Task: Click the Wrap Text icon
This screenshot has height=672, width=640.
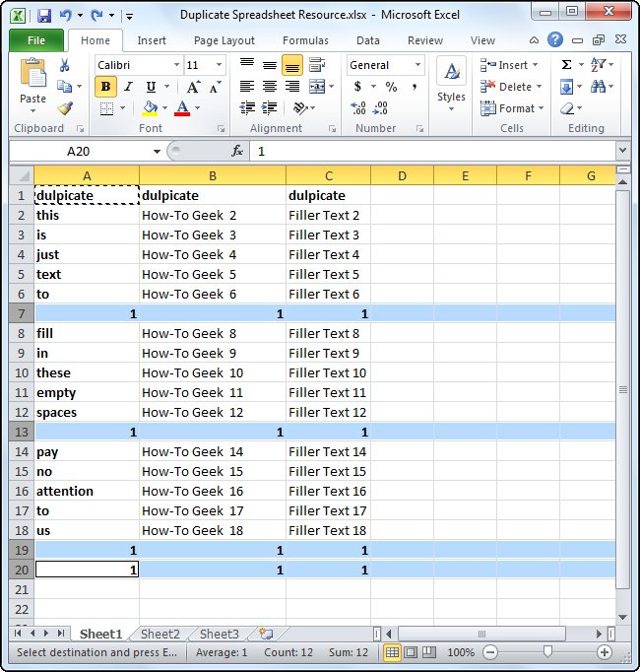Action: 317,65
